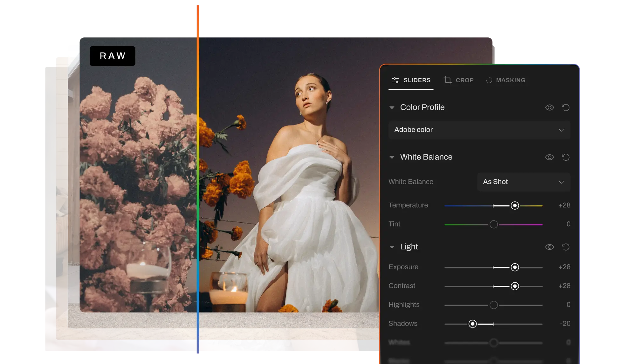618x364 pixels.
Task: Click the Contrast slider handle
Action: pos(515,286)
